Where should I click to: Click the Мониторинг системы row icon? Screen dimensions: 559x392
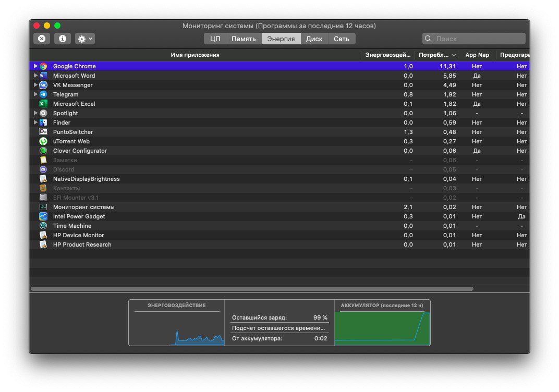(x=43, y=207)
